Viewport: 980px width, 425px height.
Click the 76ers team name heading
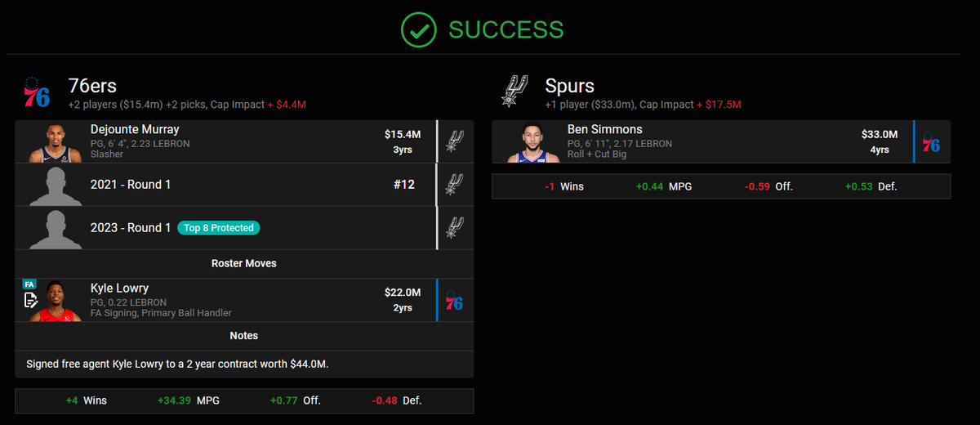click(x=92, y=86)
